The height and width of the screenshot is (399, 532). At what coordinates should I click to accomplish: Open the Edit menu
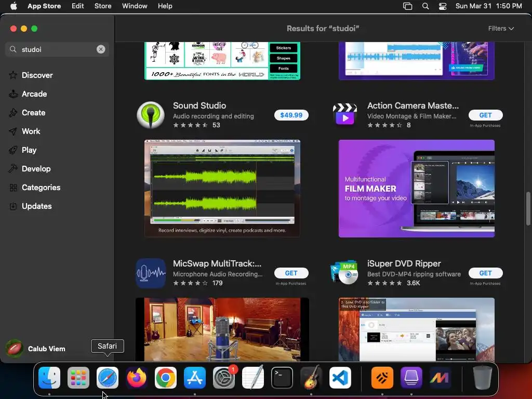[78, 6]
